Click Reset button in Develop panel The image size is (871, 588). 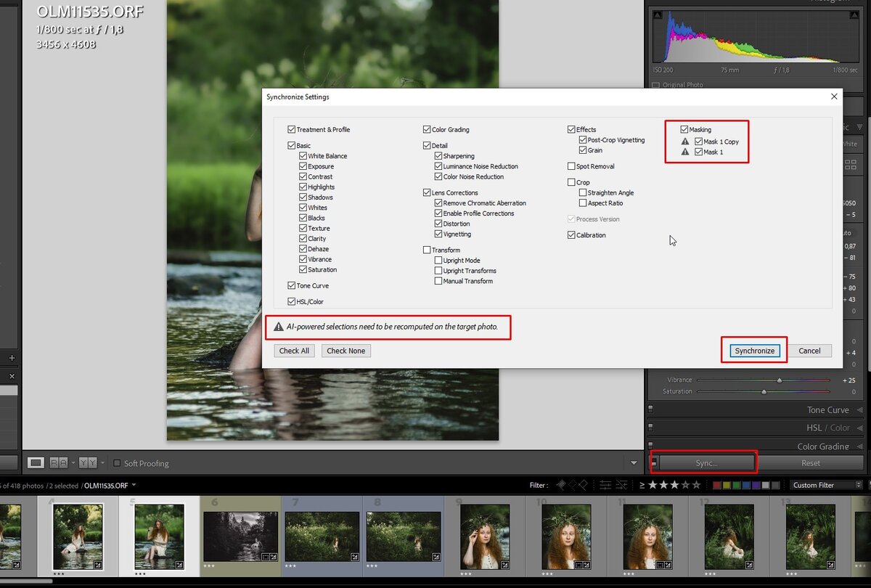pyautogui.click(x=811, y=462)
